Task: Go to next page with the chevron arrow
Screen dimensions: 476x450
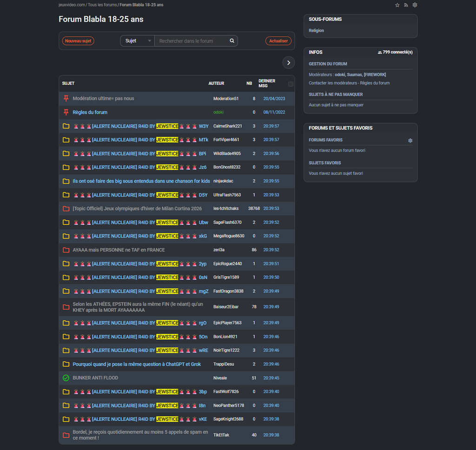Action: 288,63
